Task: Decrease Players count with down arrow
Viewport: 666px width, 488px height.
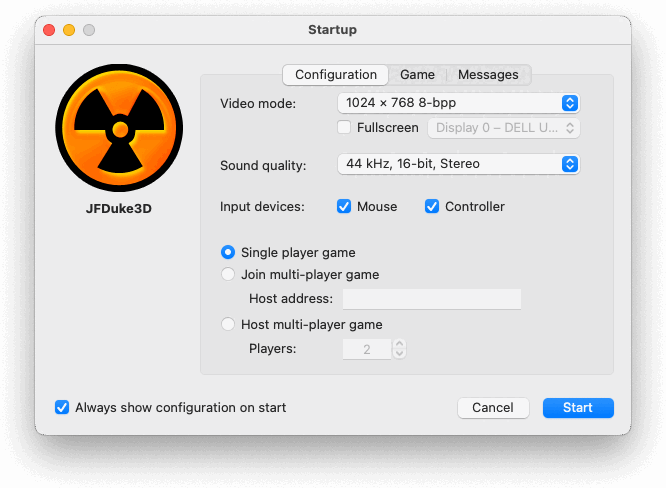Action: [x=399, y=354]
